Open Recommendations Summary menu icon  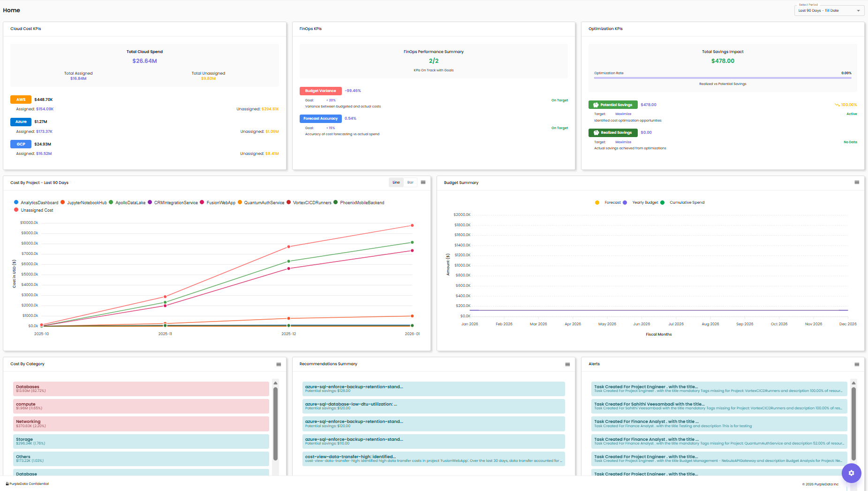click(567, 364)
